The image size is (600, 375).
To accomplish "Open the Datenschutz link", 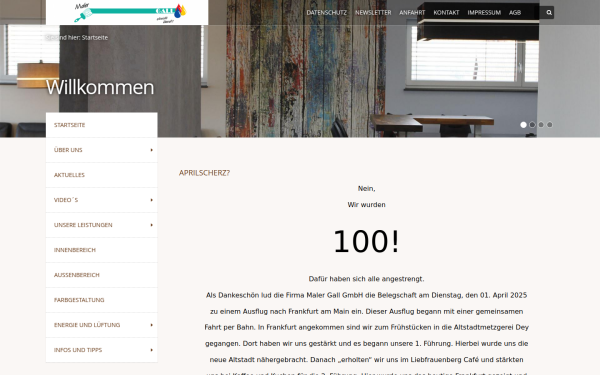I will [326, 13].
